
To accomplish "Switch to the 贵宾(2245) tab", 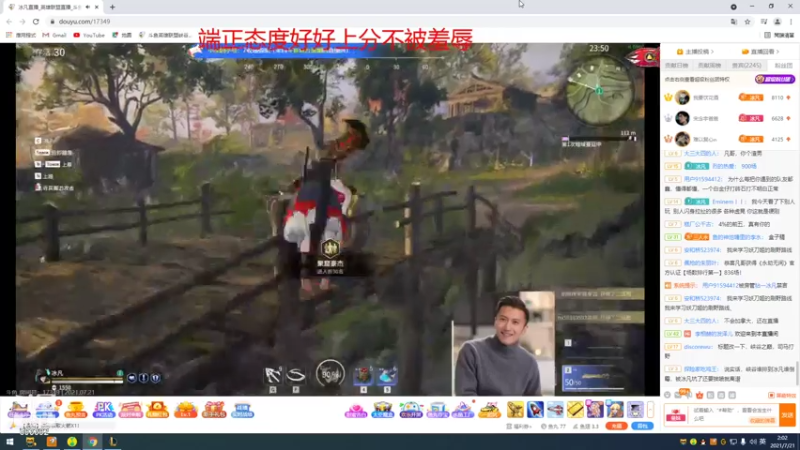I will point(746,65).
